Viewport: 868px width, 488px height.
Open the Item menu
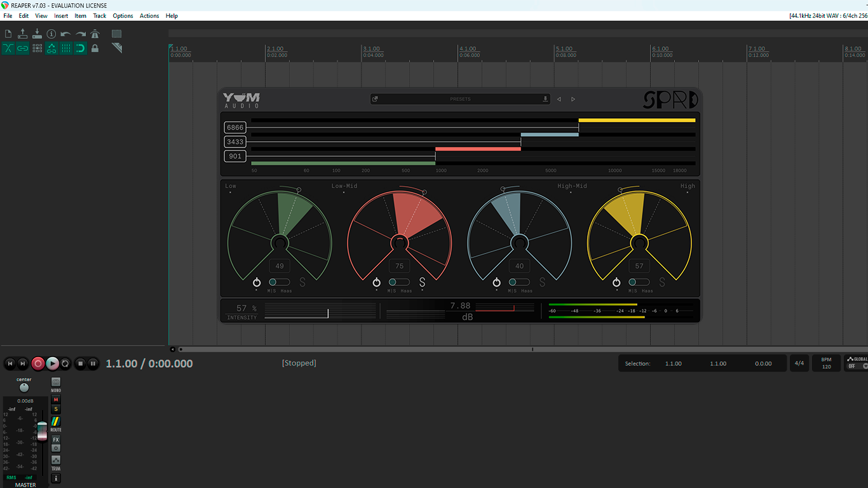click(81, 16)
